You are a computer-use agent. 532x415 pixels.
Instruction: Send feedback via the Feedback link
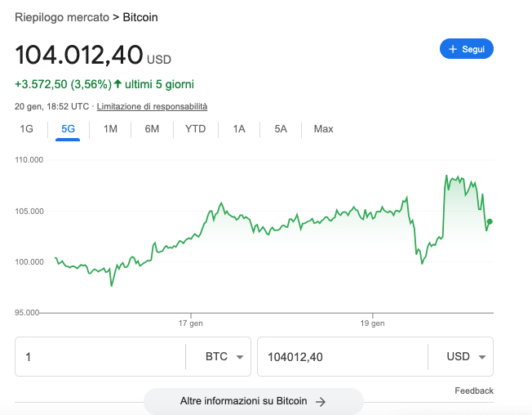[474, 390]
